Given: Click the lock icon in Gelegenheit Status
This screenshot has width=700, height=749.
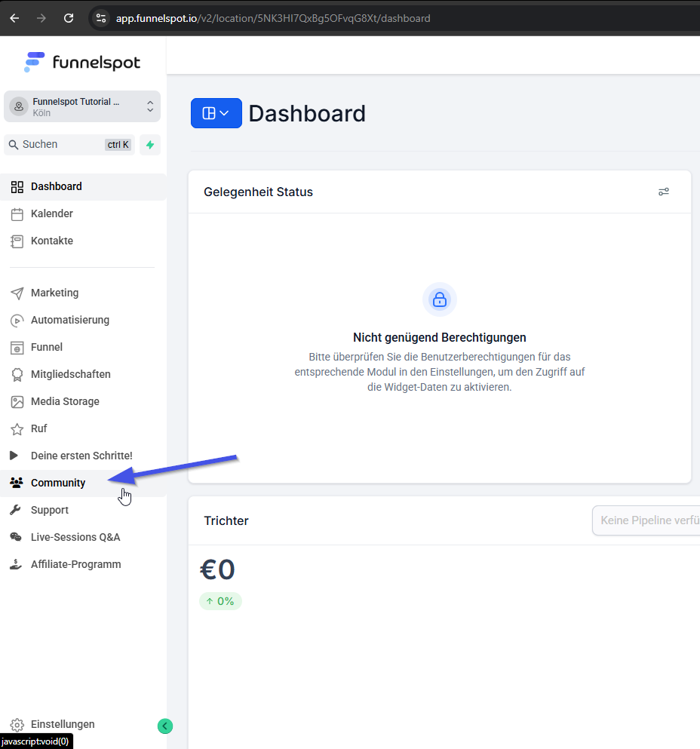Looking at the screenshot, I should pos(440,299).
